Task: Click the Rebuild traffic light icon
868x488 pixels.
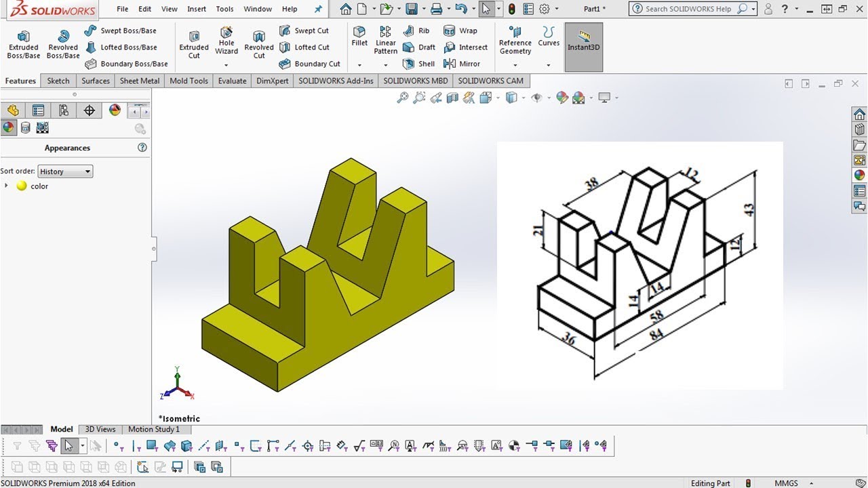Action: click(x=511, y=9)
